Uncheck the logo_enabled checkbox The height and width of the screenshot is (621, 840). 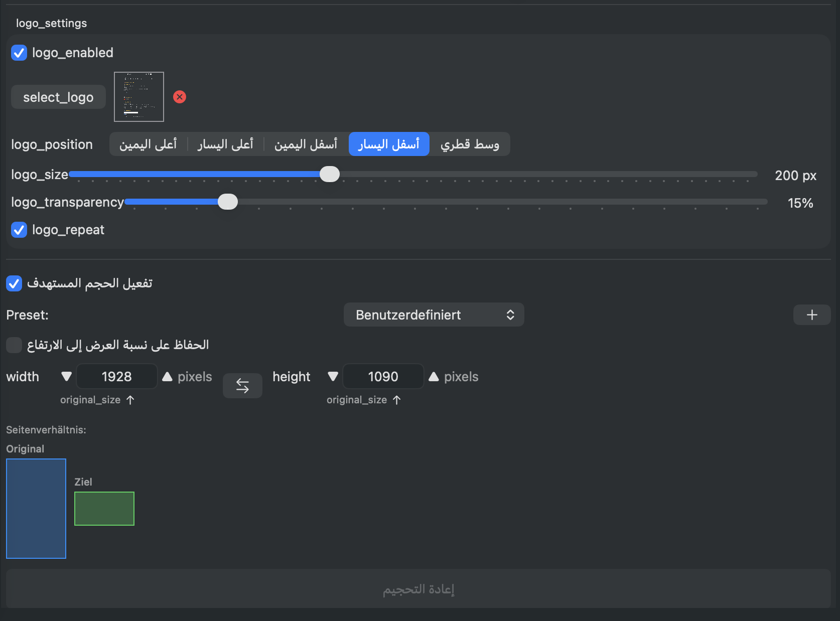pyautogui.click(x=19, y=53)
